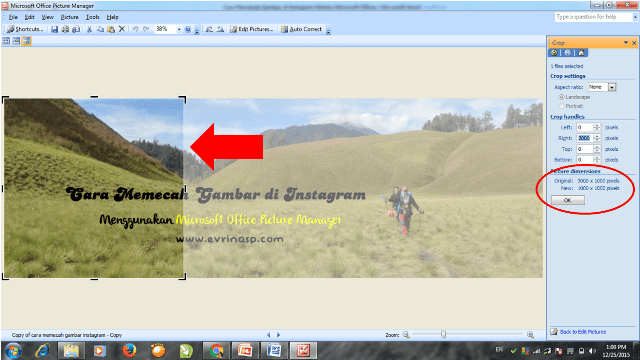Image resolution: width=640 pixels, height=360 pixels.
Task: Select the Portrait radio button
Action: click(562, 106)
